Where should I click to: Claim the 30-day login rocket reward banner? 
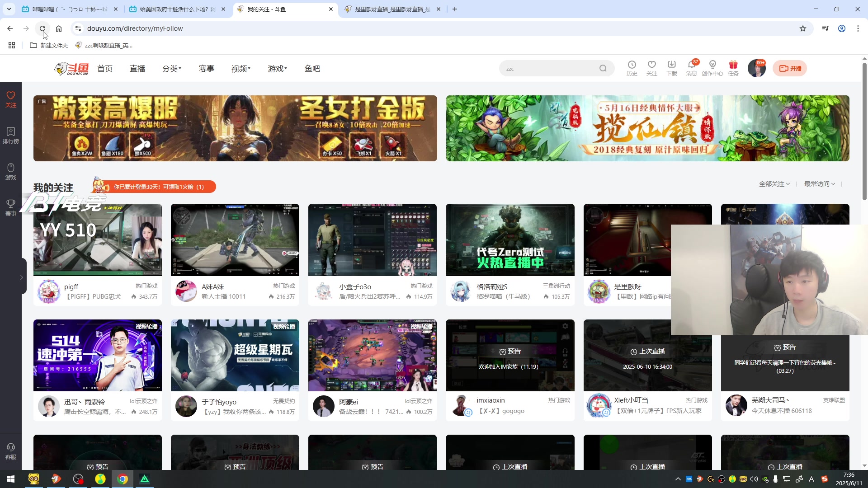point(158,187)
